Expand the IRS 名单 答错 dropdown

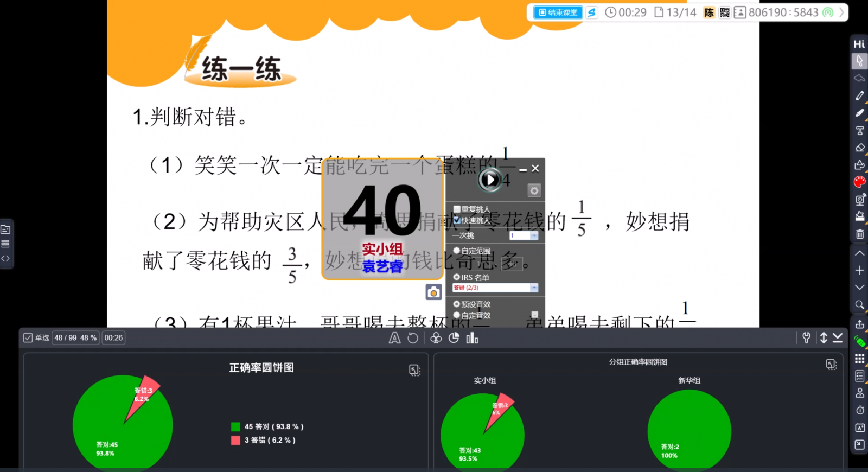[x=534, y=288]
